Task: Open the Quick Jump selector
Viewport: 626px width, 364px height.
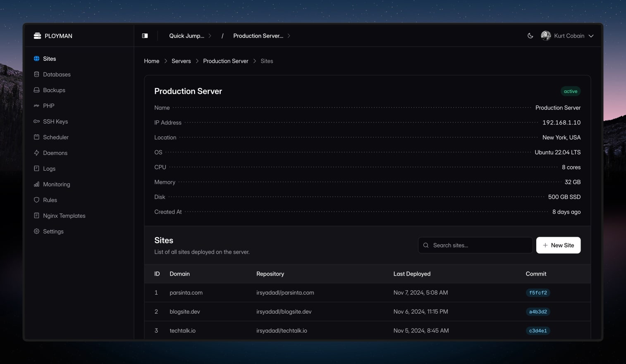Action: coord(190,36)
